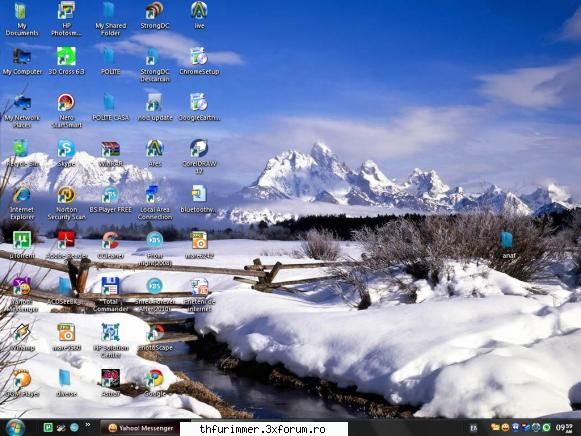Open the GoogleEarth installer icon

(199, 107)
